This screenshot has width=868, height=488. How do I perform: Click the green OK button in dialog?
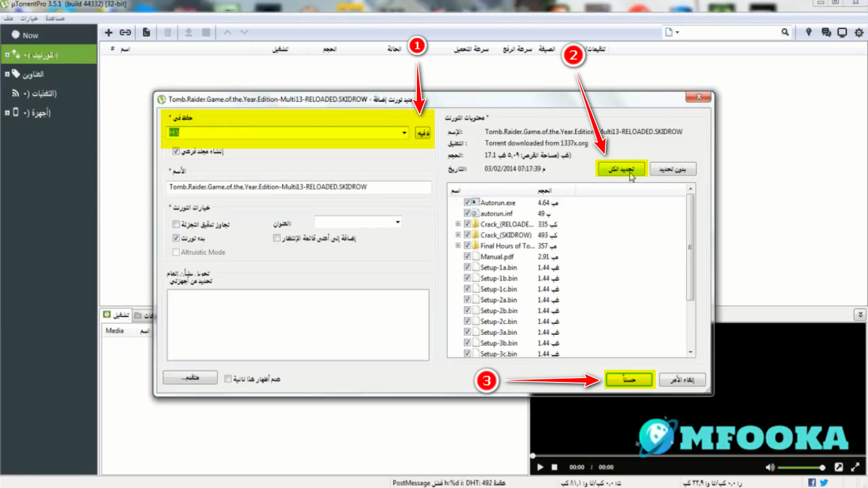pos(629,379)
